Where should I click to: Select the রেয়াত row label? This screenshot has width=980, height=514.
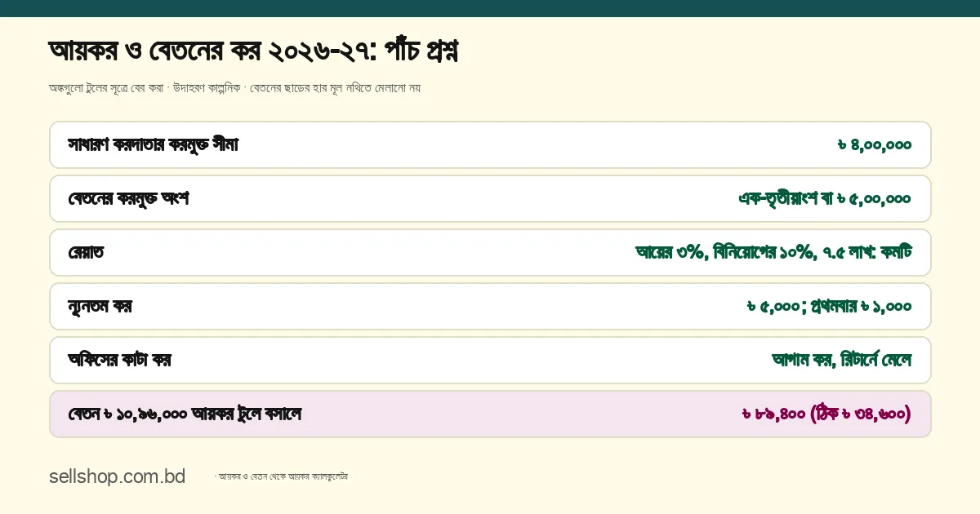(87, 253)
